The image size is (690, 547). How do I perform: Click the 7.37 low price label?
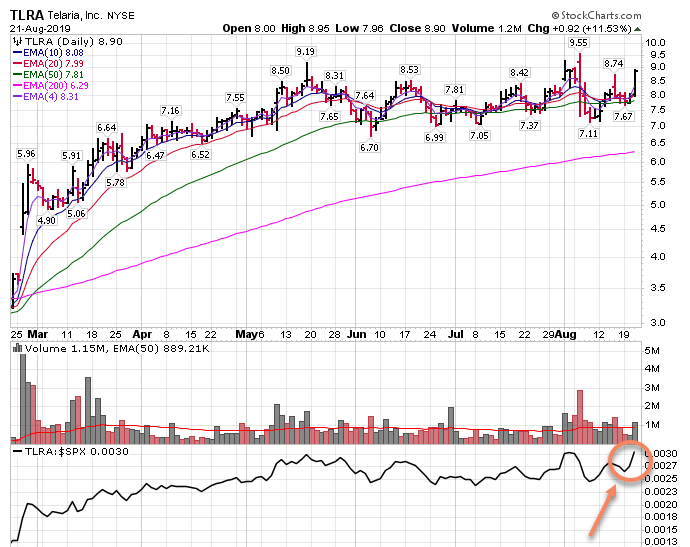click(529, 126)
